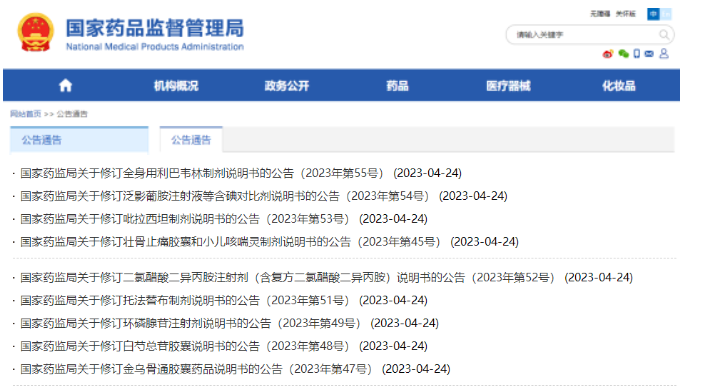
Task: Switch language to Chinese (中)
Action: coord(653,14)
